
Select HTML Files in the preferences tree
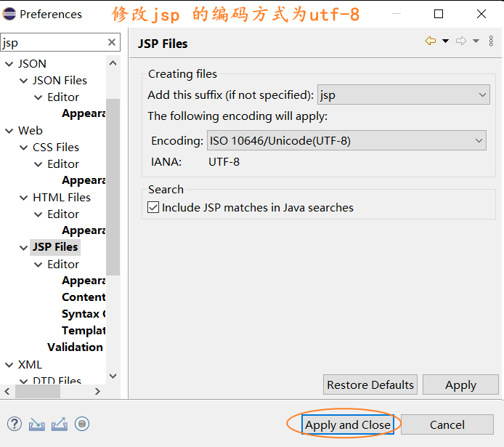61,198
